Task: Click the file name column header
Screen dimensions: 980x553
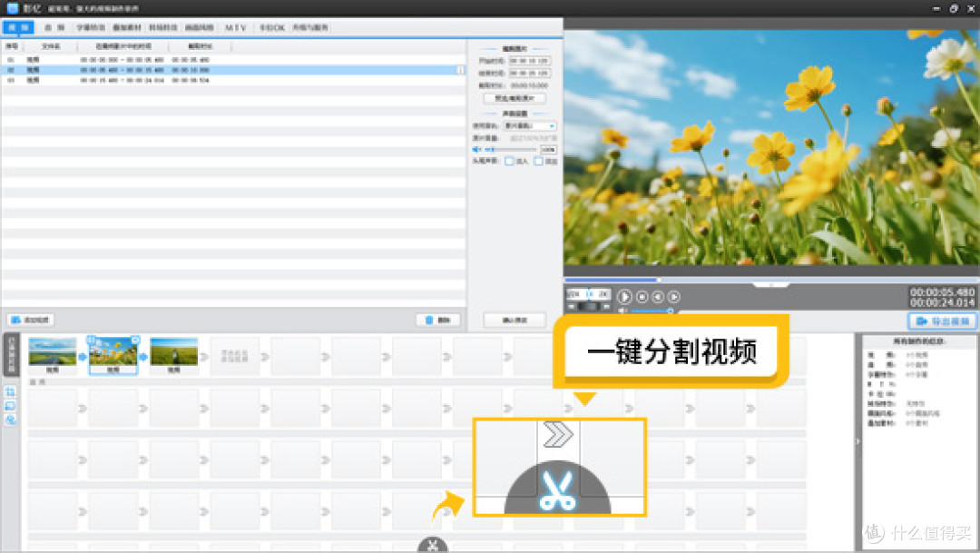Action: pos(51,46)
